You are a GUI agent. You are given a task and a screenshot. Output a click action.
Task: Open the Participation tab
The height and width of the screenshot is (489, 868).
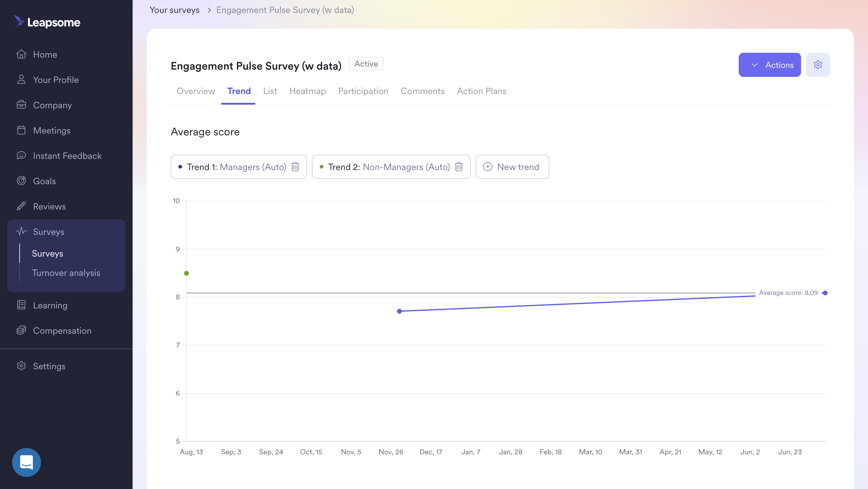tap(363, 91)
